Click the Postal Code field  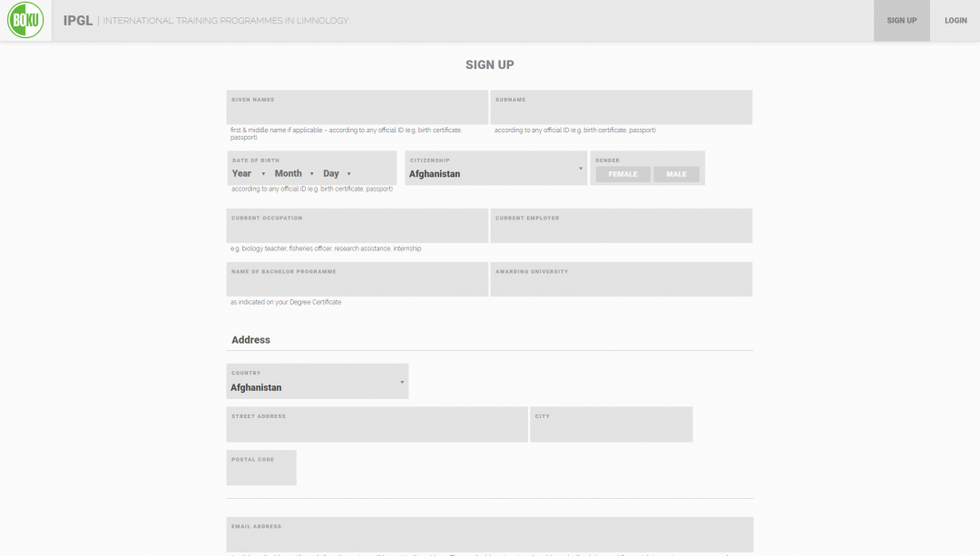click(x=261, y=470)
